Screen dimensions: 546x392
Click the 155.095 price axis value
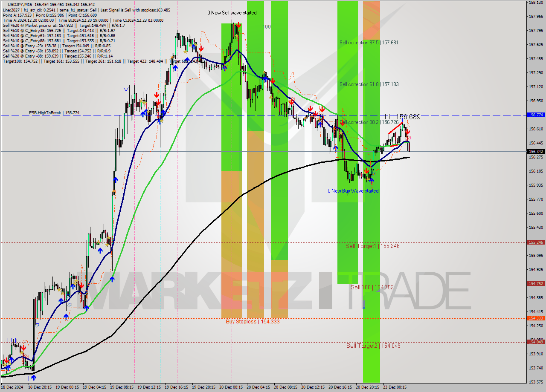tap(536, 256)
